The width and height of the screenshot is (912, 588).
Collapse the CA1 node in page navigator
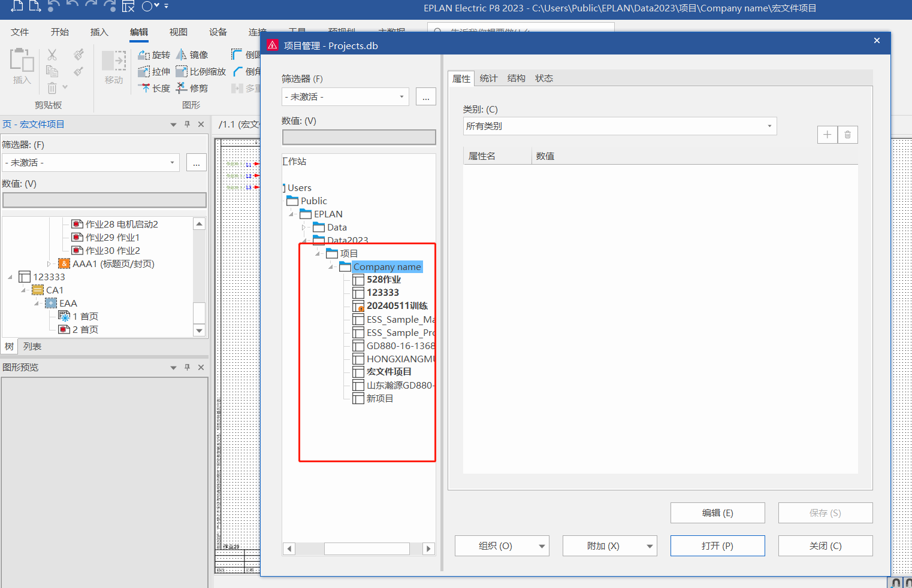pyautogui.click(x=23, y=290)
